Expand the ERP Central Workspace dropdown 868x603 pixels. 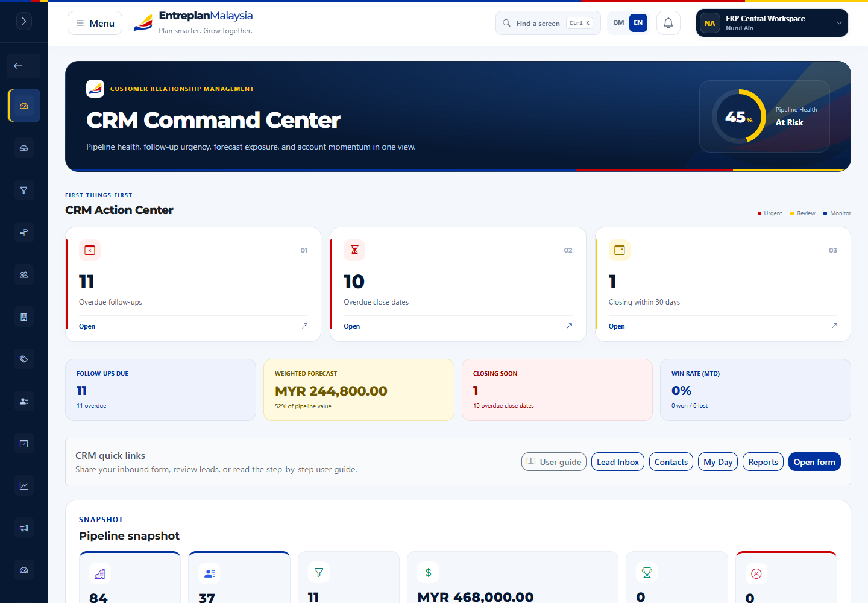coord(772,23)
